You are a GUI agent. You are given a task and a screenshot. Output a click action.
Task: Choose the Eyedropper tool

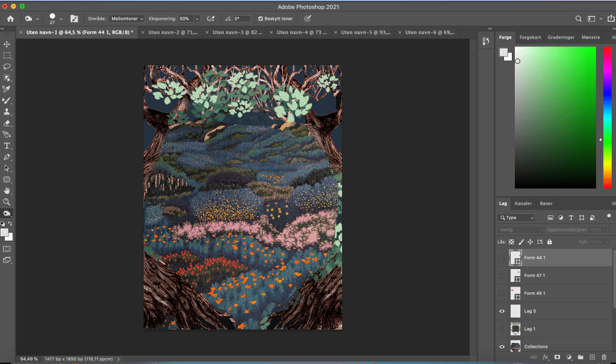pos(7,89)
